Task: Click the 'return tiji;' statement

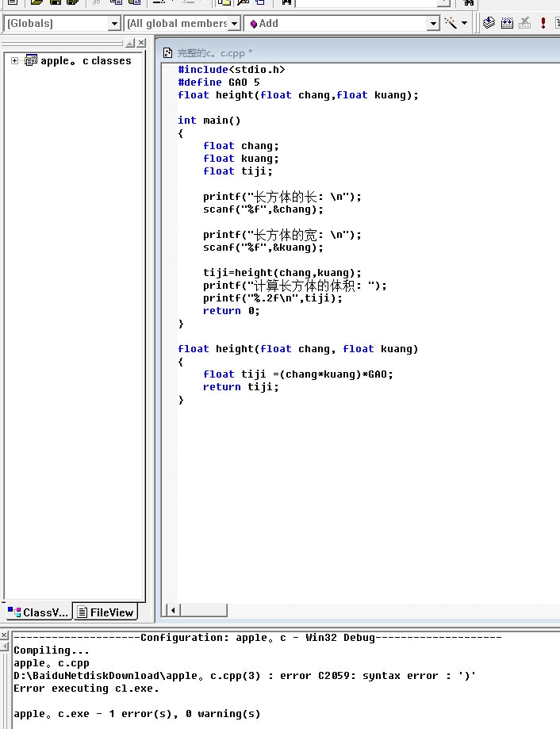Action: click(240, 387)
